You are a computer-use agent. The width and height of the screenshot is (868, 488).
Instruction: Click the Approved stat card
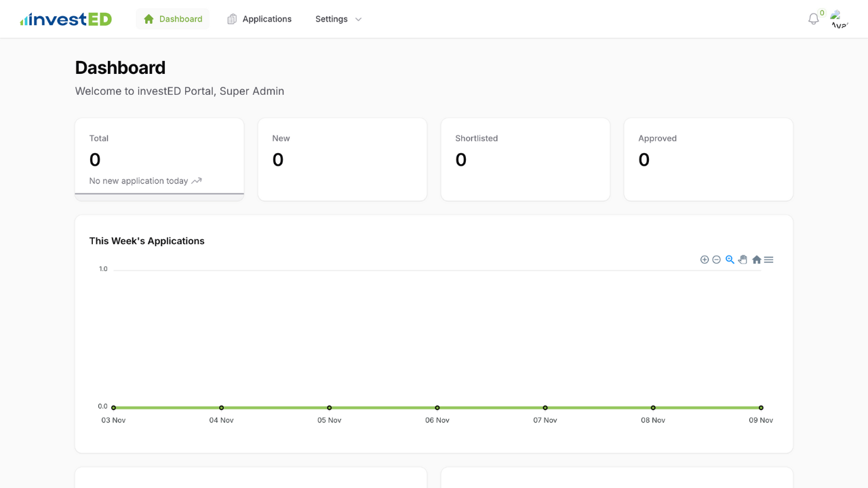[708, 159]
